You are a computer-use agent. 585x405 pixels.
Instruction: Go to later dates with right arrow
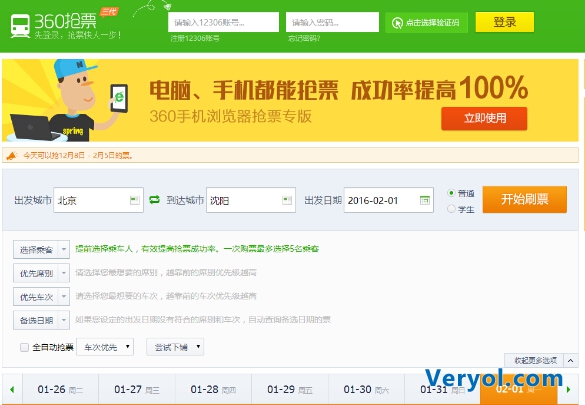(569, 389)
